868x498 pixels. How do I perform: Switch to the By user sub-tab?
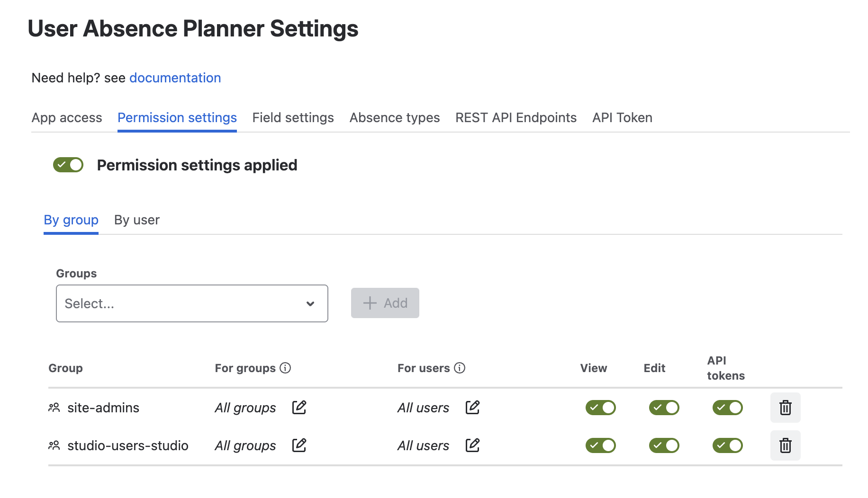[137, 220]
